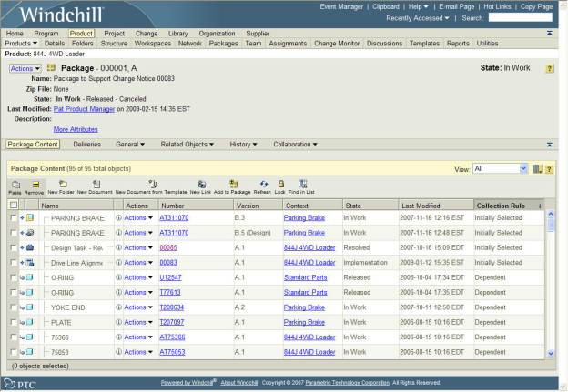The image size is (568, 392).
Task: Click New Document from Template icon
Action: [153, 184]
